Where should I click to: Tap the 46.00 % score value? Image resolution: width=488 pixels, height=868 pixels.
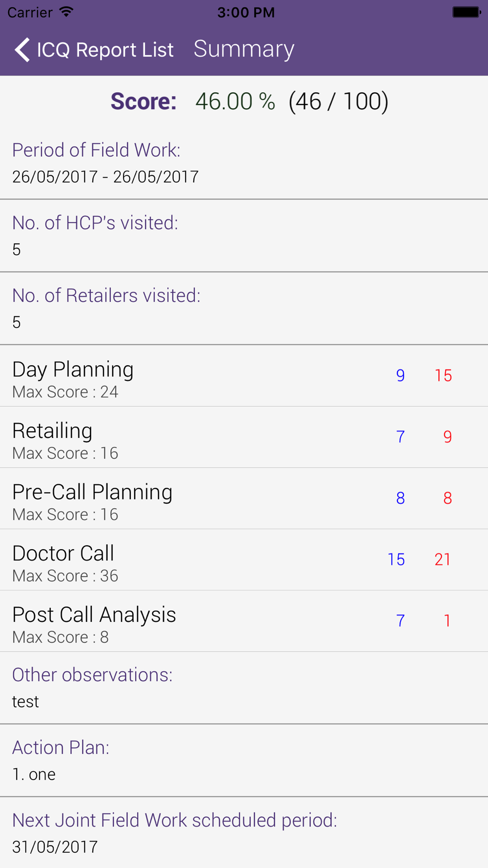click(235, 102)
